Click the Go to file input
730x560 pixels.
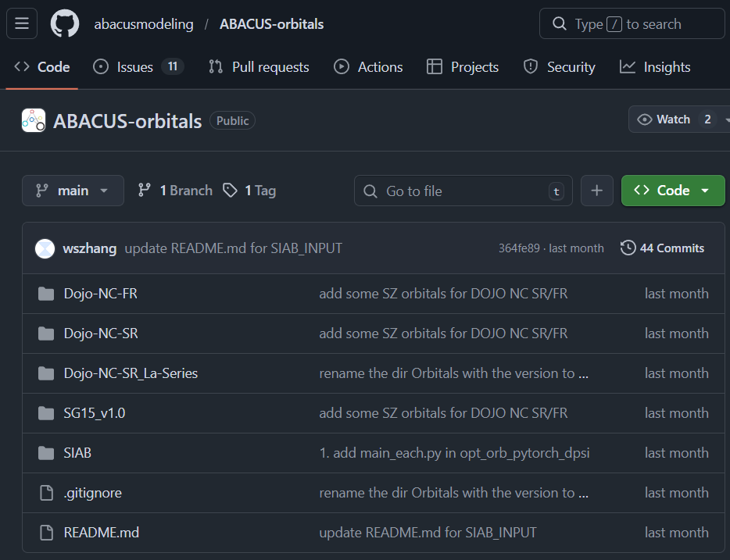463,191
